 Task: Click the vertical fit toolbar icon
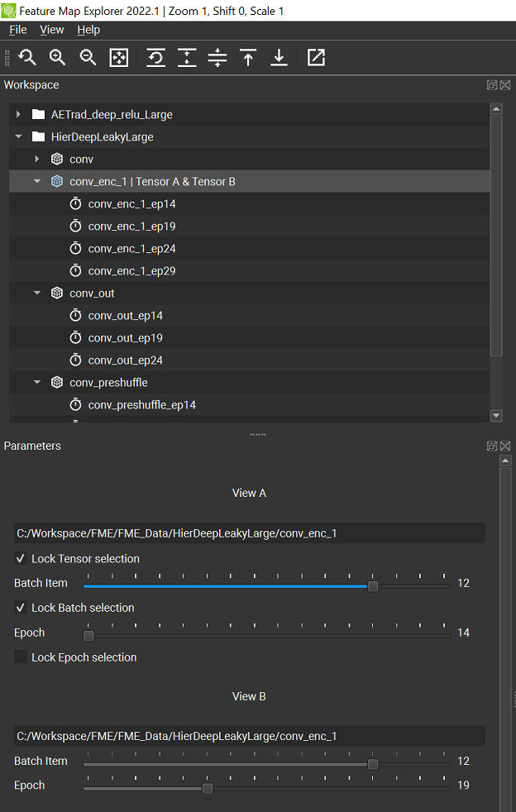tap(186, 57)
